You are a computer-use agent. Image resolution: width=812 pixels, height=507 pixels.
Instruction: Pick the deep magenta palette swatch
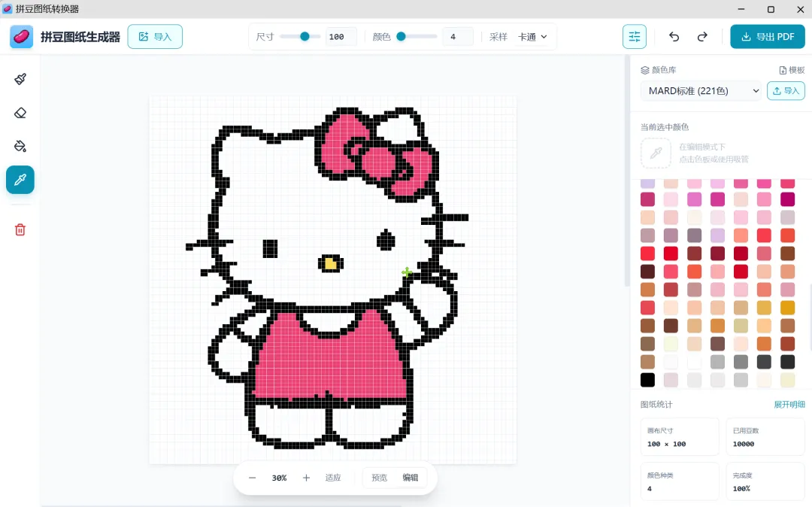click(787, 199)
